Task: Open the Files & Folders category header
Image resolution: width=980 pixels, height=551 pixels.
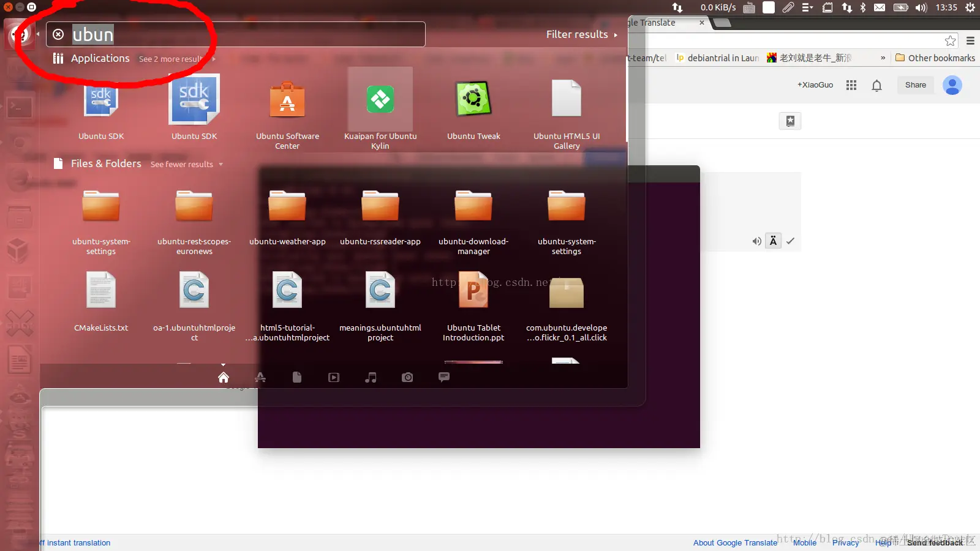Action: click(97, 163)
